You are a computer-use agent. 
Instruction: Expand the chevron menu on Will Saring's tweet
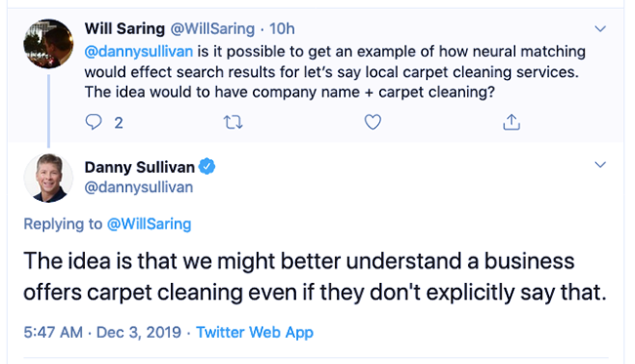coord(600,28)
